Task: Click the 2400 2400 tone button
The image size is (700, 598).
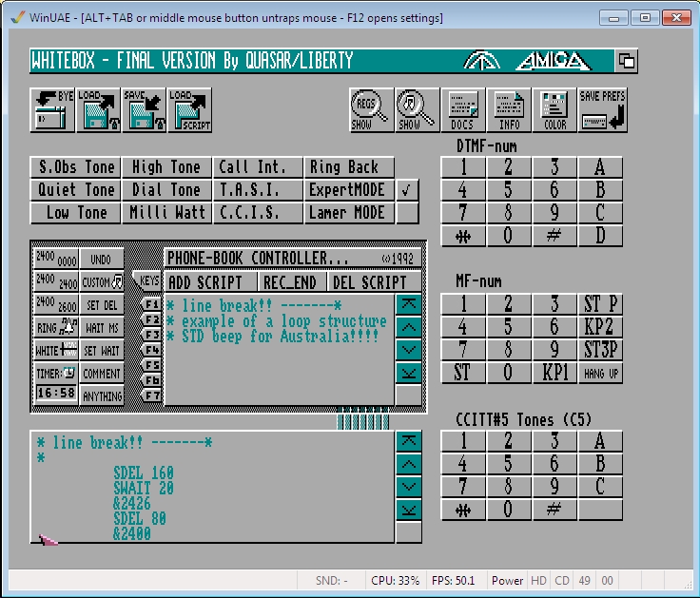Action: coord(56,281)
